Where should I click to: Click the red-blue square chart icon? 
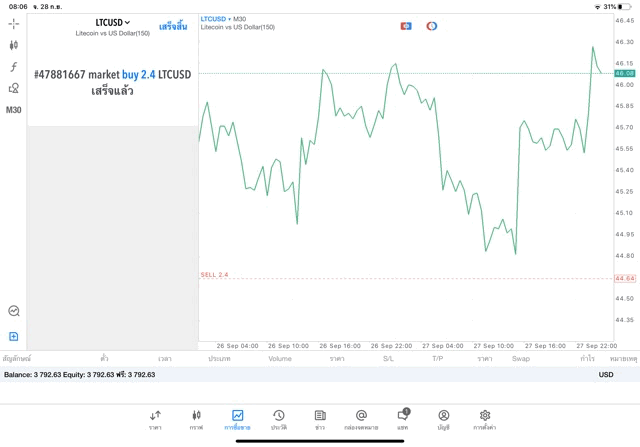click(406, 26)
